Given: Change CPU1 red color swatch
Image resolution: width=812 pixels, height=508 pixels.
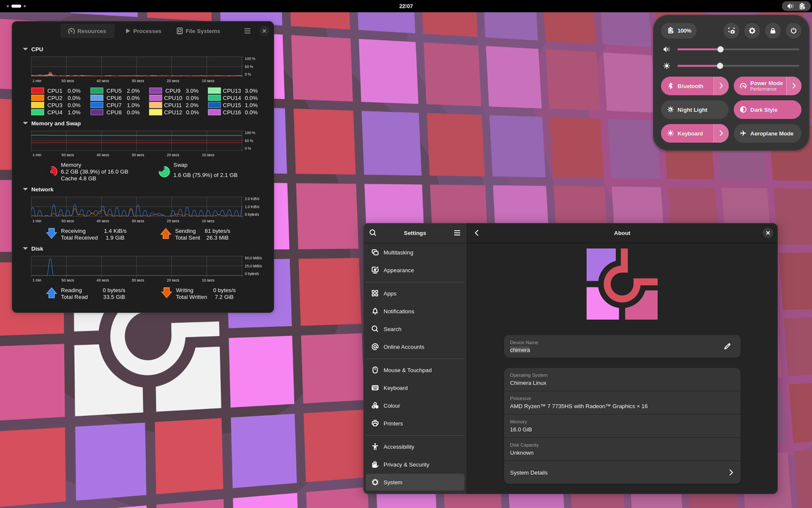Looking at the screenshot, I should point(37,91).
